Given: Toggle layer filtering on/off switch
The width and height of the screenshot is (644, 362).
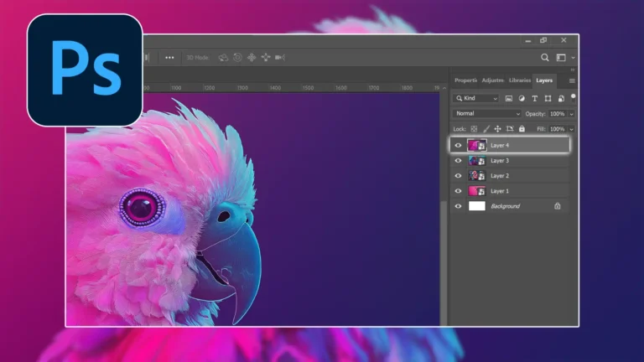Looking at the screenshot, I should point(574,98).
